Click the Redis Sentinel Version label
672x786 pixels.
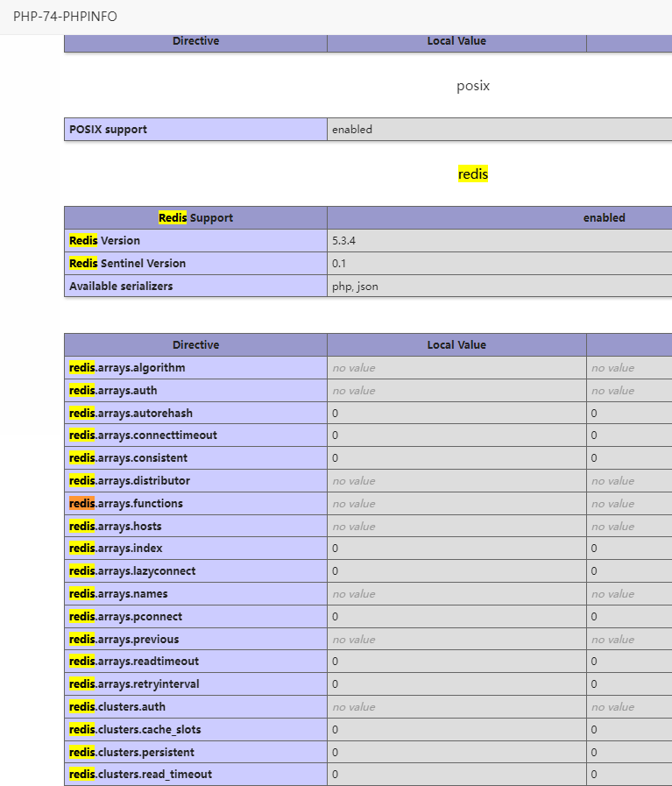point(128,263)
